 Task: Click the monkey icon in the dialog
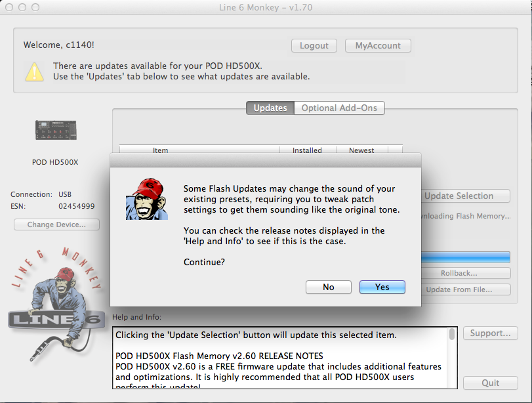coord(147,200)
